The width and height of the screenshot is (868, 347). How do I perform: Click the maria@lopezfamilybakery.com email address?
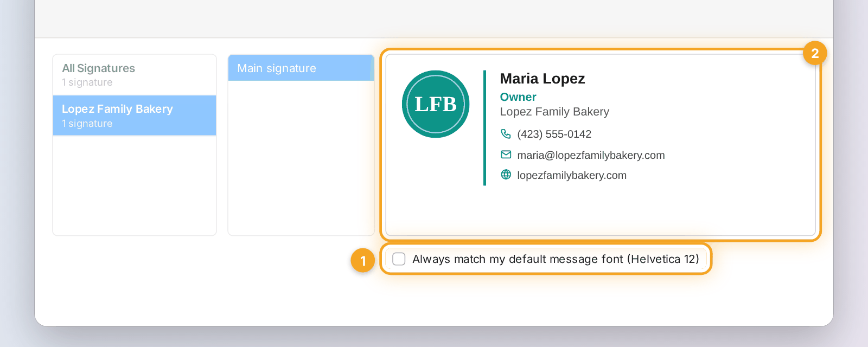tap(591, 155)
